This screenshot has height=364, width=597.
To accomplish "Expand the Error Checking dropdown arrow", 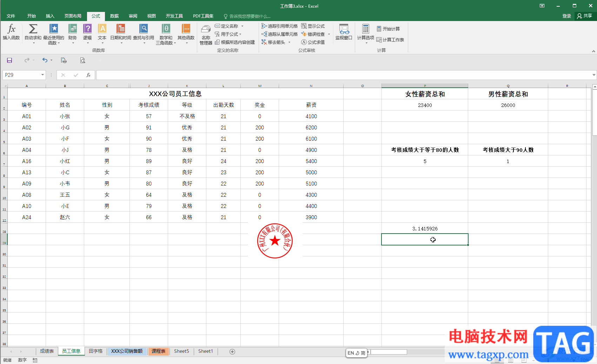I will (329, 34).
